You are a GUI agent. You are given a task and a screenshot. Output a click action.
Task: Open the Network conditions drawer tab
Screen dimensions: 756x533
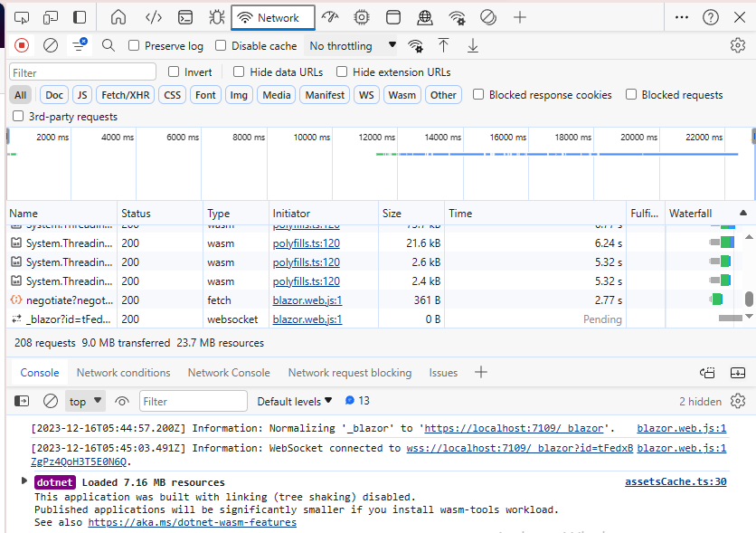point(123,373)
